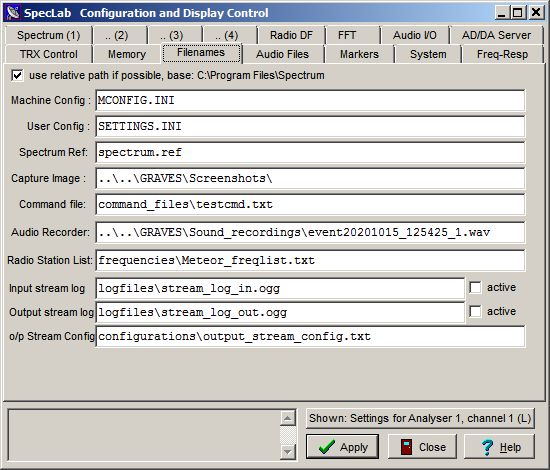Open the AD/DA Server tab

coord(496,35)
